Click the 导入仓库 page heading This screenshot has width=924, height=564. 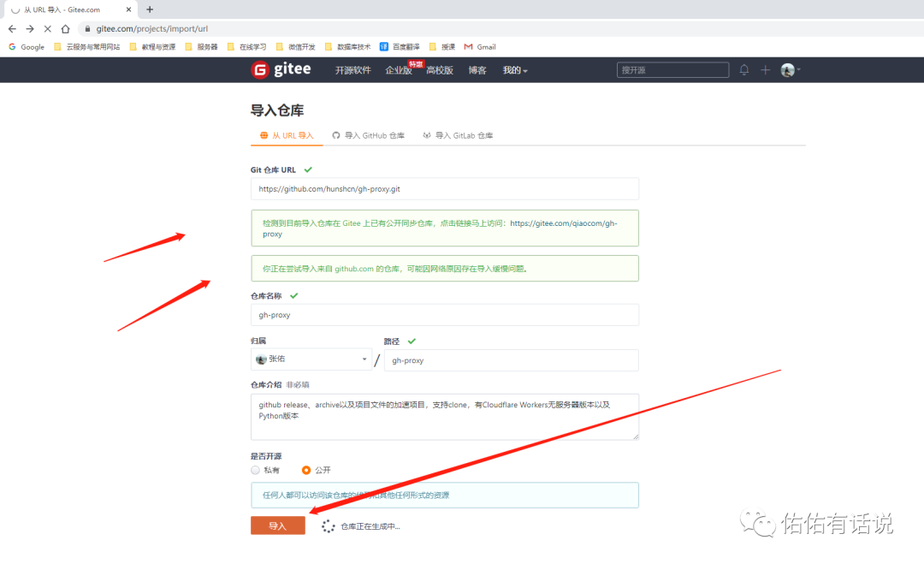pyautogui.click(x=277, y=110)
